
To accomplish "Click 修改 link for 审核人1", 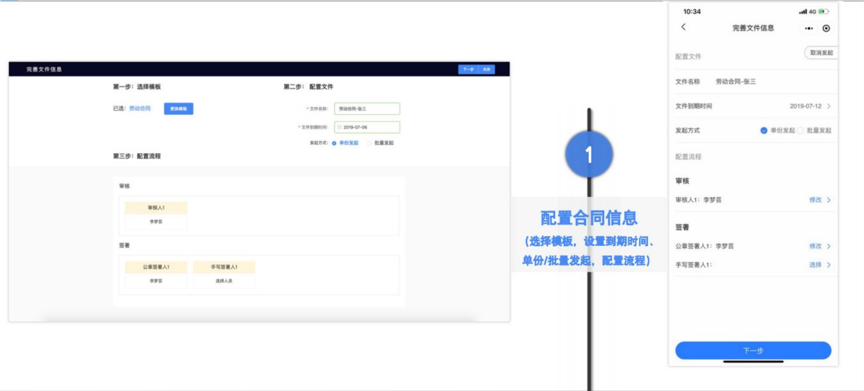I will click(x=816, y=200).
